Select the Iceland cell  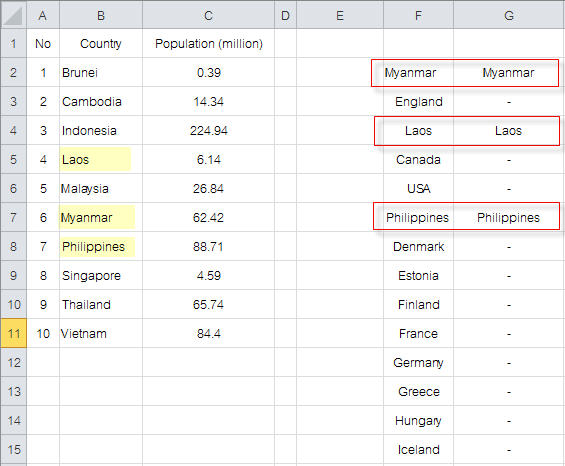pyautogui.click(x=418, y=449)
